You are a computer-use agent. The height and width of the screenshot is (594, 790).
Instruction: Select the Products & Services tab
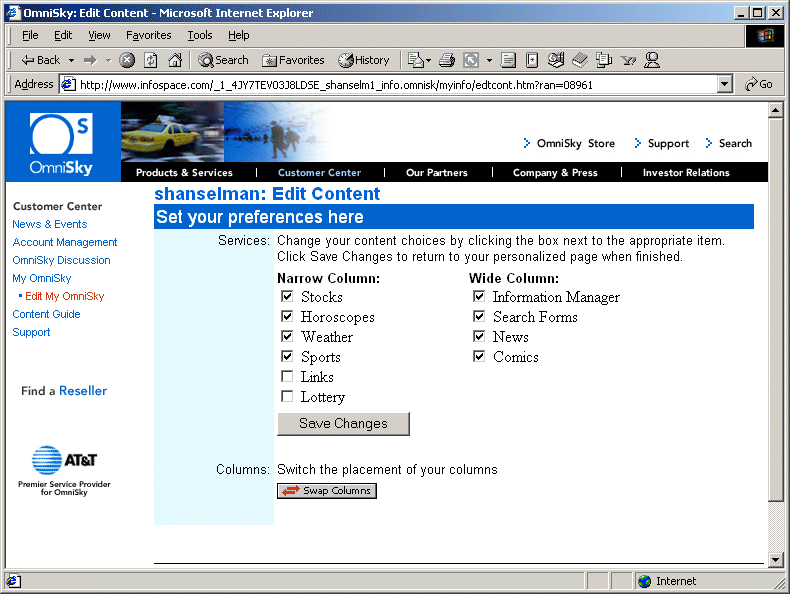(x=184, y=173)
